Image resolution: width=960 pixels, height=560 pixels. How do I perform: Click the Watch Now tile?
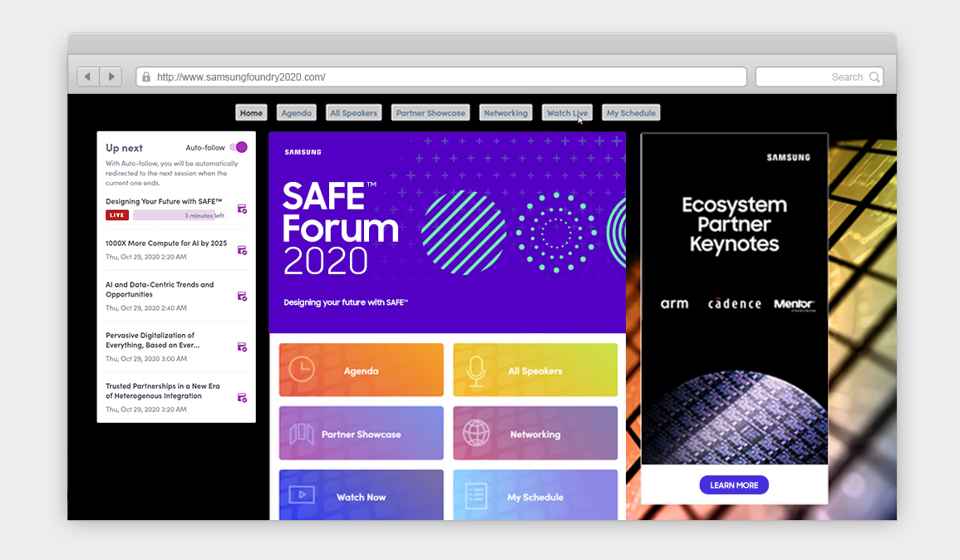point(361,497)
